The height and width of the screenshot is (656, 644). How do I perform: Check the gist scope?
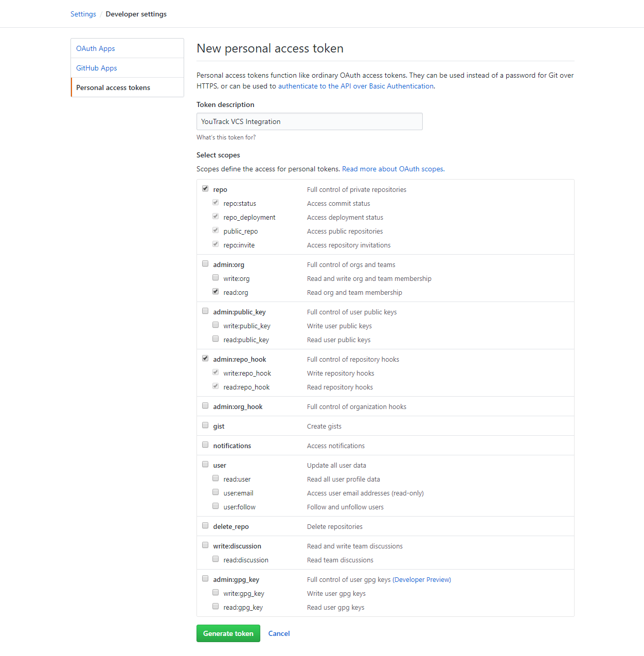(x=205, y=424)
